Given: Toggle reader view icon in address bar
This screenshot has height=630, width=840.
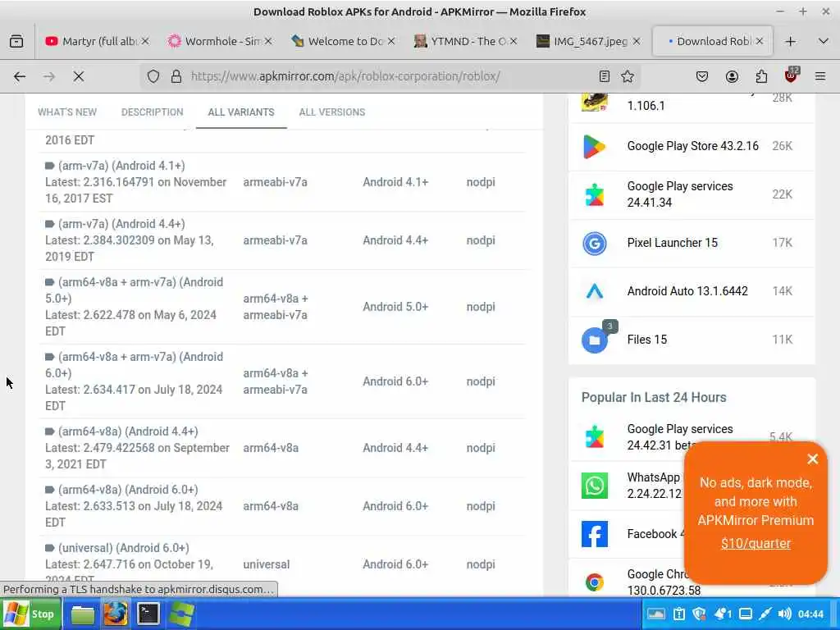Looking at the screenshot, I should pyautogui.click(x=605, y=76).
